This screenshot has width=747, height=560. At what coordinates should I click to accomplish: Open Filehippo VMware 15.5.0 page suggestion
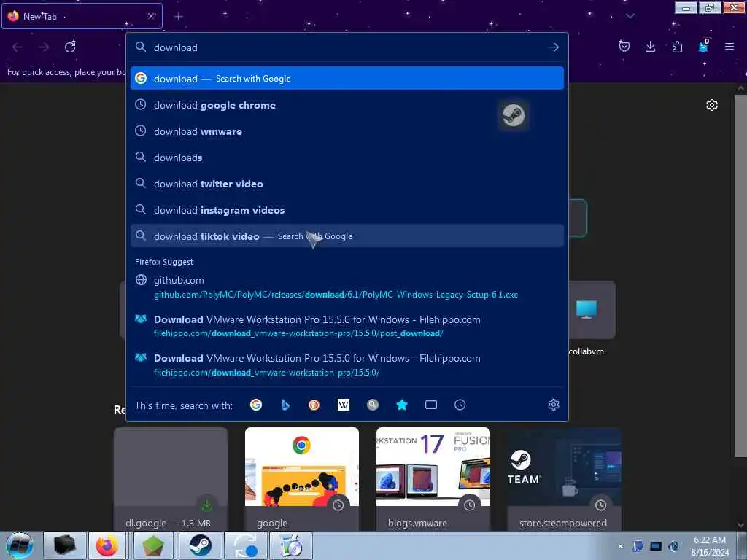pyautogui.click(x=347, y=365)
